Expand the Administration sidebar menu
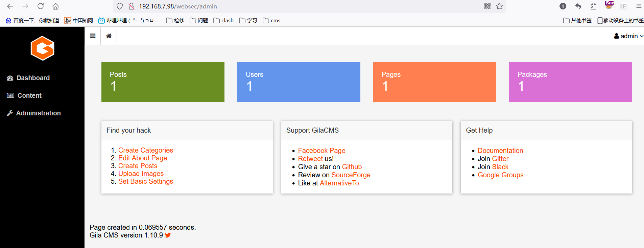The height and width of the screenshot is (248, 644). tap(34, 113)
